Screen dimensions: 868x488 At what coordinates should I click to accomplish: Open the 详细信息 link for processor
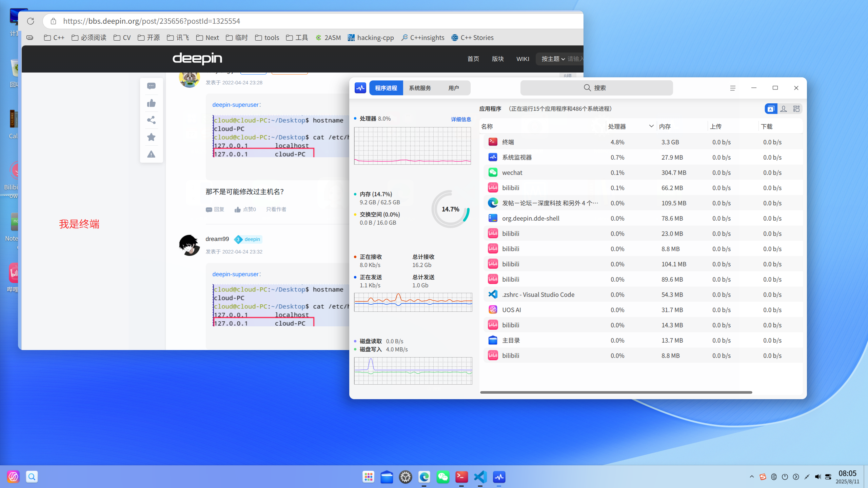tap(461, 119)
